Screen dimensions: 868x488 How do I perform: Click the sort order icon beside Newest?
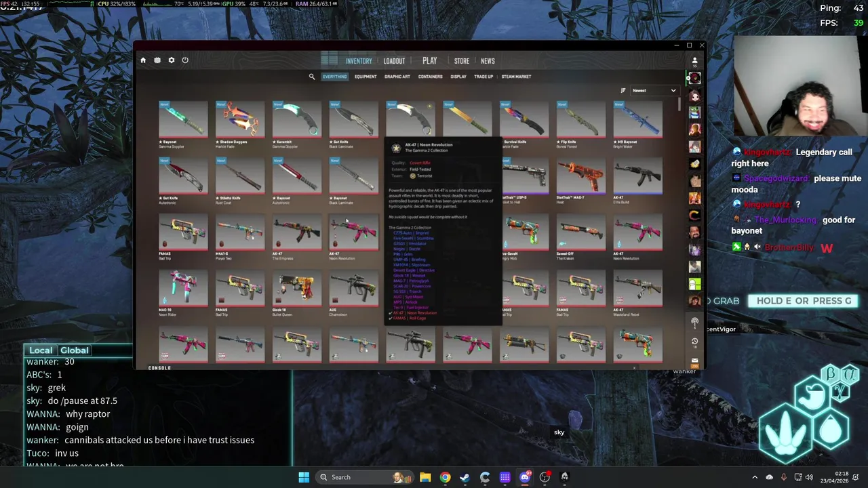623,90
